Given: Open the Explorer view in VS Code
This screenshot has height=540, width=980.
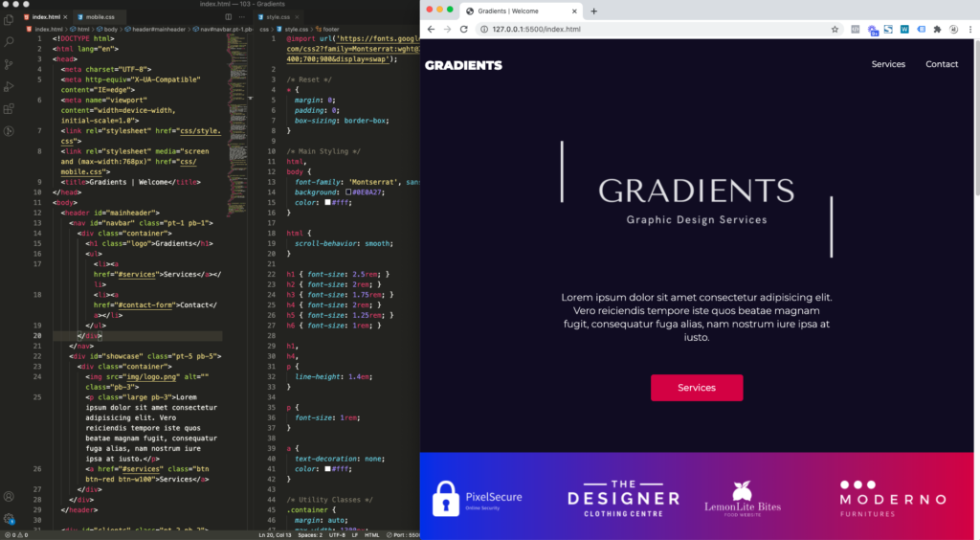Looking at the screenshot, I should coord(9,20).
